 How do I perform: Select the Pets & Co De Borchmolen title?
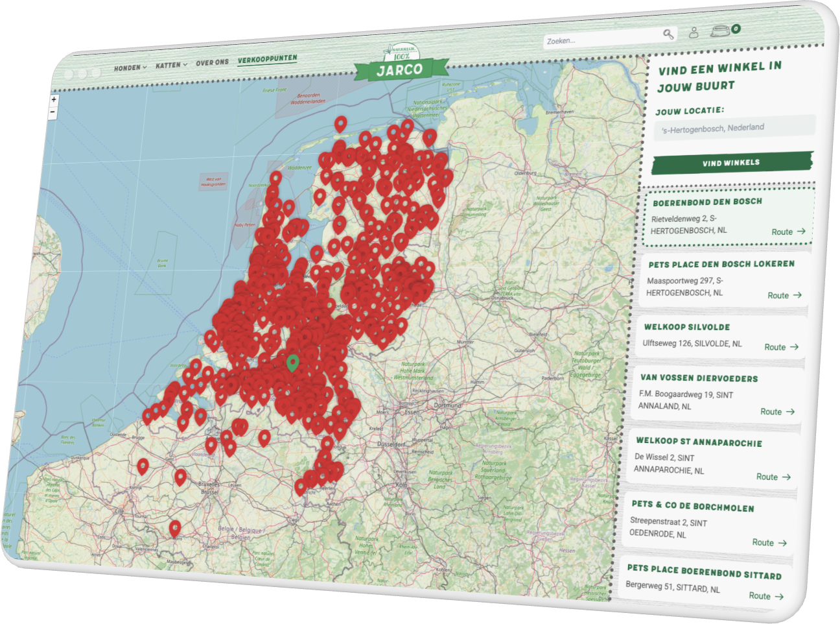(x=693, y=505)
